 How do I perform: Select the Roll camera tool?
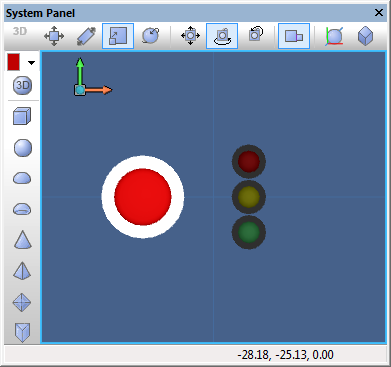click(256, 35)
